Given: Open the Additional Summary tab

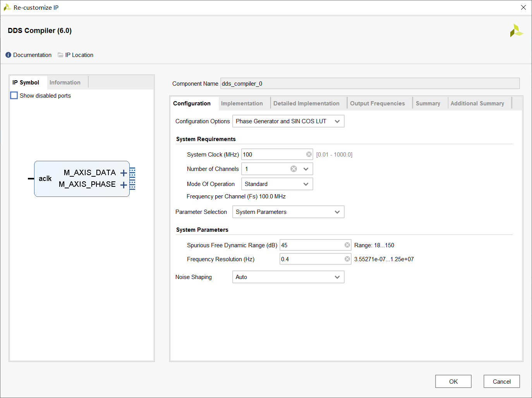Looking at the screenshot, I should click(x=477, y=103).
